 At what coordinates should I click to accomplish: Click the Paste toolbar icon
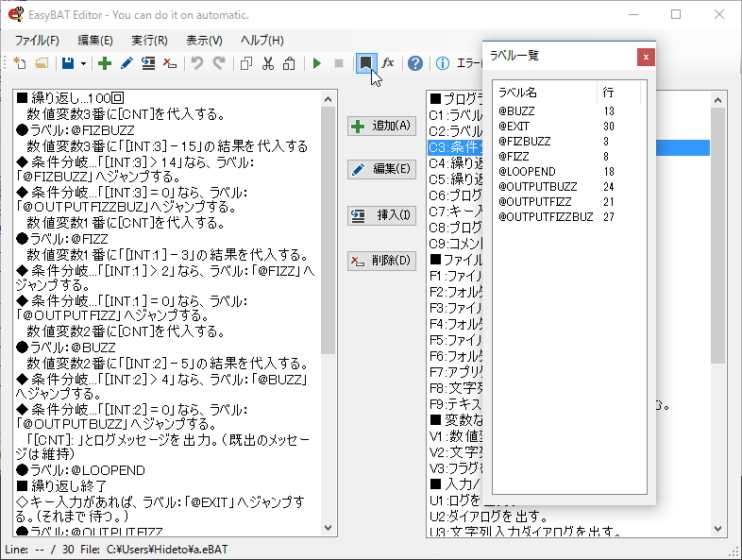coord(289,63)
